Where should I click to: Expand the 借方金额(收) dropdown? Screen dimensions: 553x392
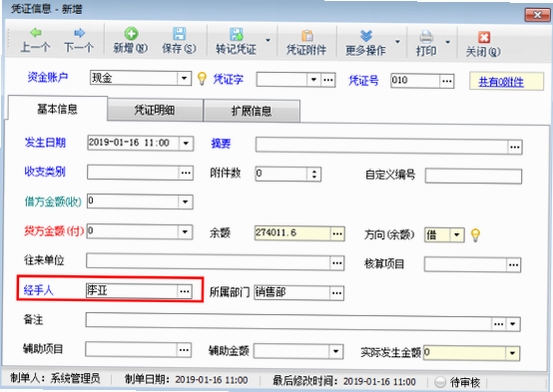[185, 202]
